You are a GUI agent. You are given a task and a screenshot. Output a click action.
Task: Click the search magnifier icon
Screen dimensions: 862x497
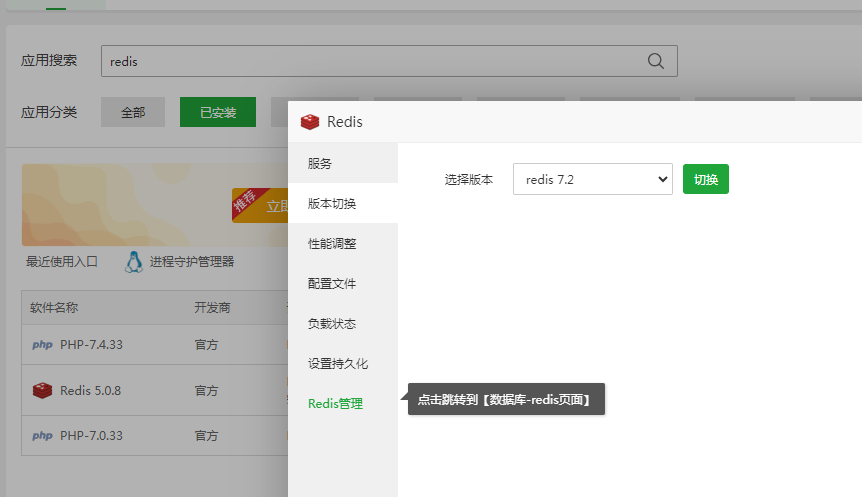pos(655,61)
